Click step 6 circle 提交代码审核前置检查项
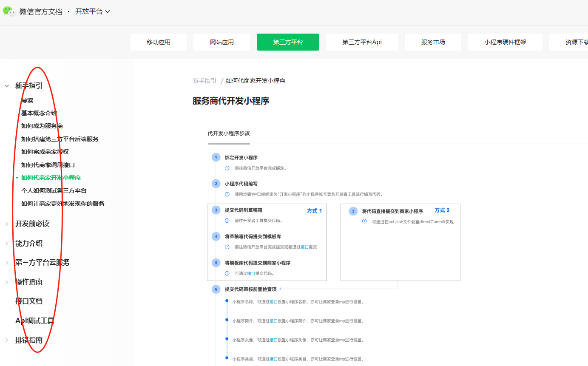 (x=216, y=289)
